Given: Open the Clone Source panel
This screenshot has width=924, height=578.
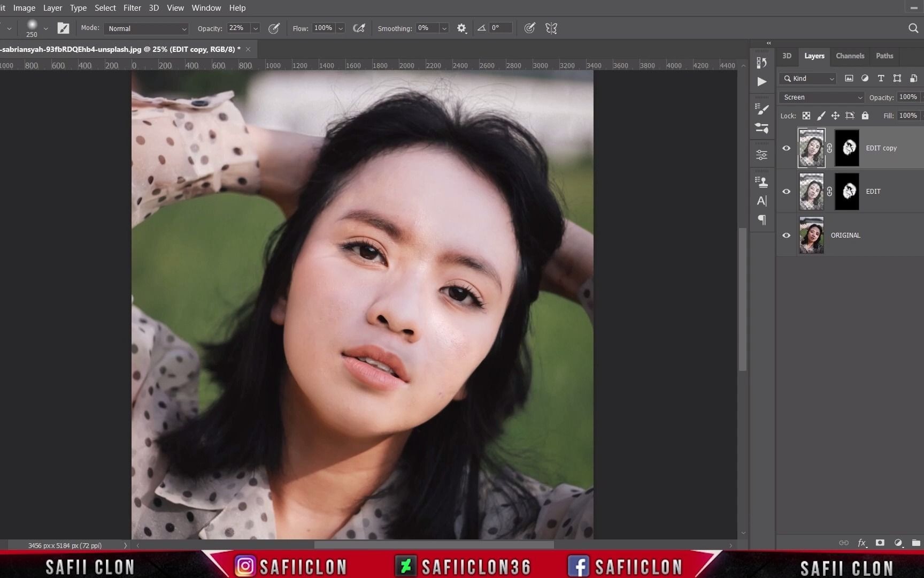Looking at the screenshot, I should pos(762,182).
